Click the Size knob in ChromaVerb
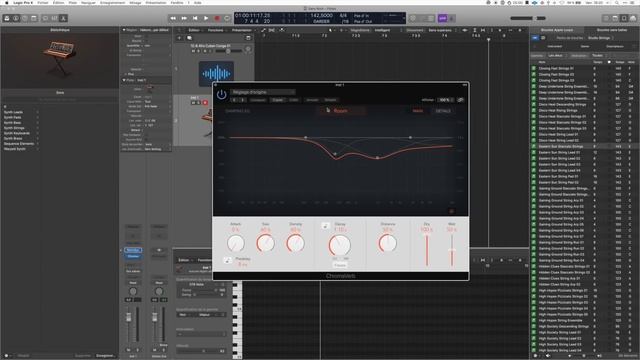The width and height of the screenshot is (640, 360). point(265,244)
